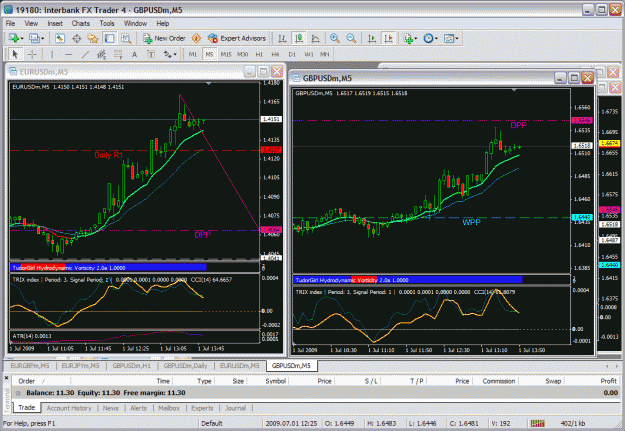Open the Journal terminal tab

coord(235,408)
